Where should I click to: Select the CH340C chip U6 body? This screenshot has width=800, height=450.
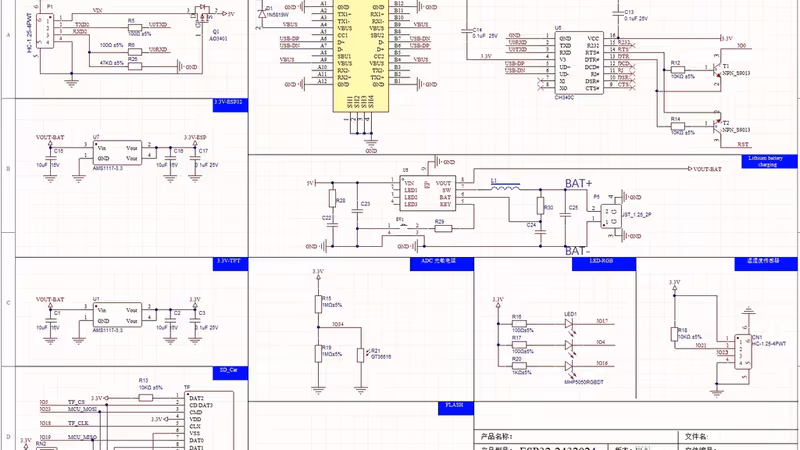pyautogui.click(x=579, y=62)
